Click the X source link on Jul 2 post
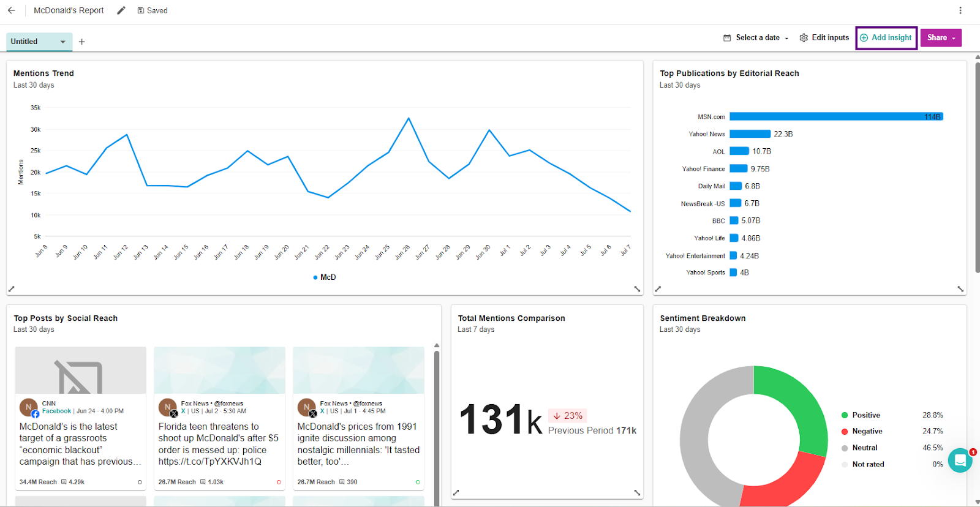The width and height of the screenshot is (980, 507). pos(183,411)
